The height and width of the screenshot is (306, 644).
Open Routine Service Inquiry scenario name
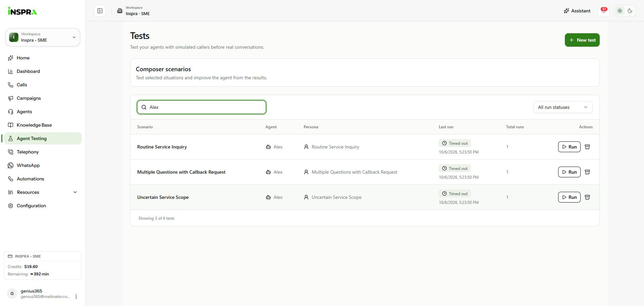pos(162,147)
